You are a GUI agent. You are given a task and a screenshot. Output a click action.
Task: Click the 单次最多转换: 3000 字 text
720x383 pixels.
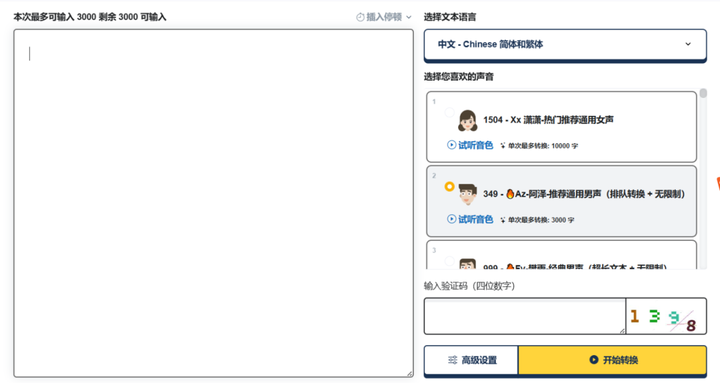click(x=541, y=220)
